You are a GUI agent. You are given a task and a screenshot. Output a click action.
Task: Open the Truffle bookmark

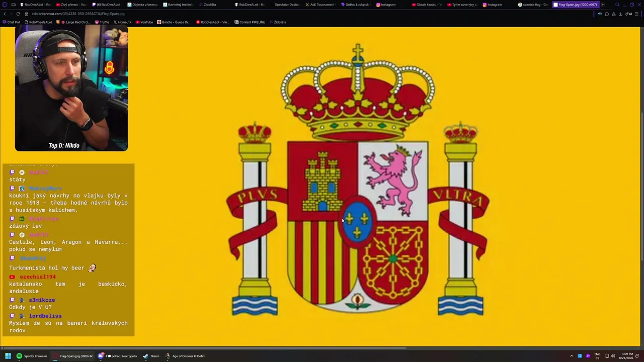click(x=102, y=22)
